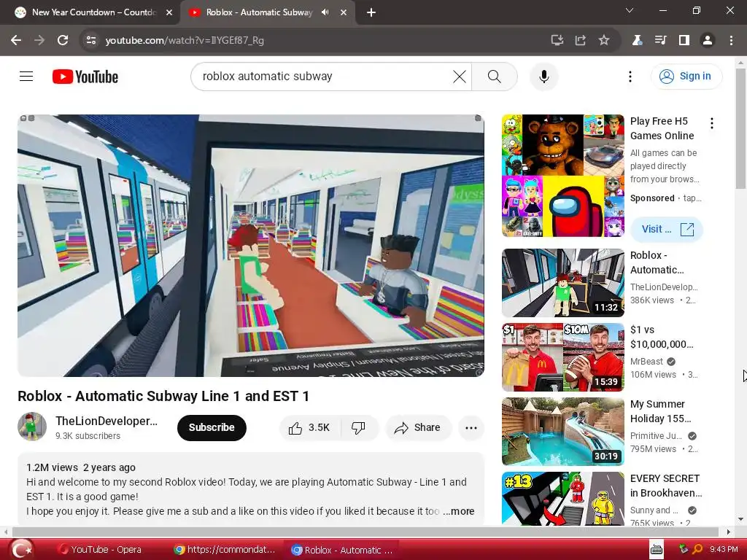Click the magnifier search button

click(495, 76)
